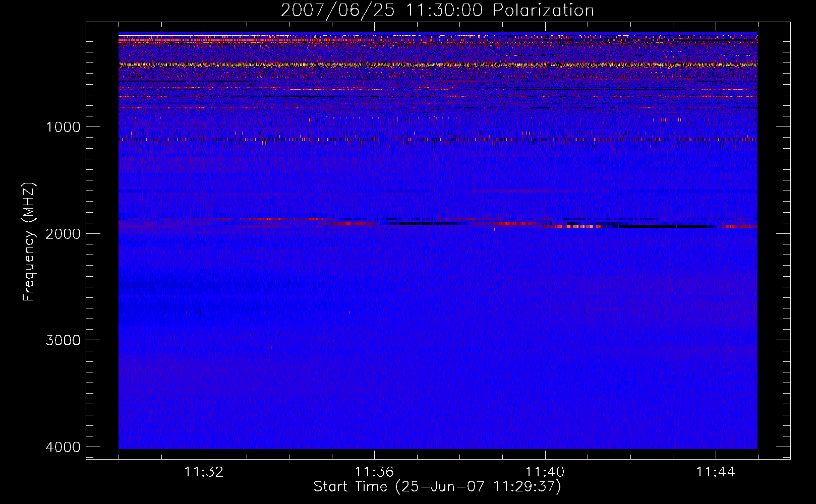Click the black-and-red emission band near 2000 MHz
The width and height of the screenshot is (816, 504).
[651, 226]
